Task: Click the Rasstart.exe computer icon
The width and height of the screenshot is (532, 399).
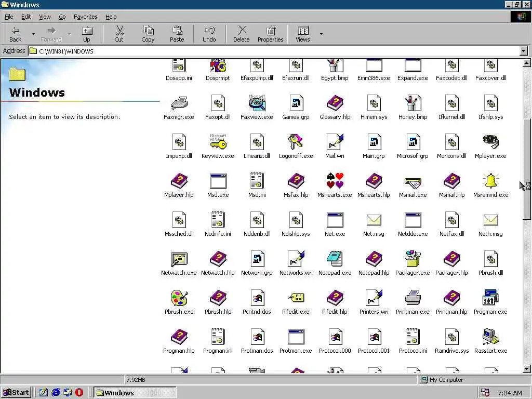Action: (490, 337)
